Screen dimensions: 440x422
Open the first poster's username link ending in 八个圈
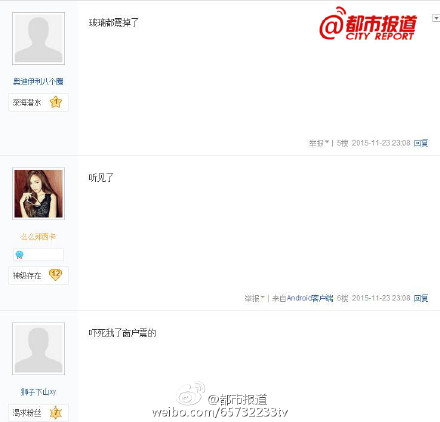[x=38, y=81]
